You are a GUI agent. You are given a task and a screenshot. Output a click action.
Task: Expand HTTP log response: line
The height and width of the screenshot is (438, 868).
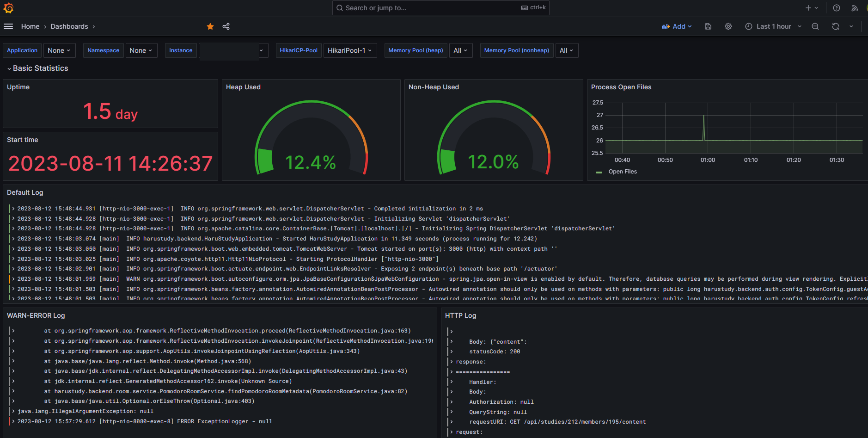coord(452,362)
